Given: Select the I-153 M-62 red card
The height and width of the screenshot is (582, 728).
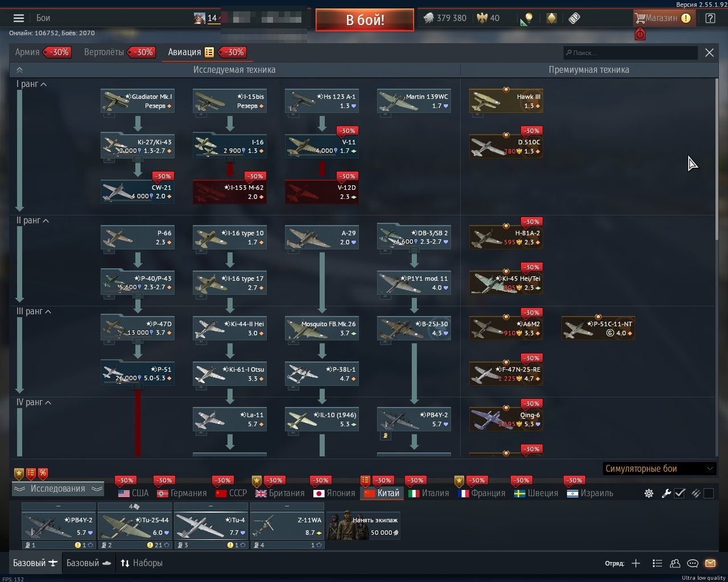Looking at the screenshot, I should coord(230,192).
